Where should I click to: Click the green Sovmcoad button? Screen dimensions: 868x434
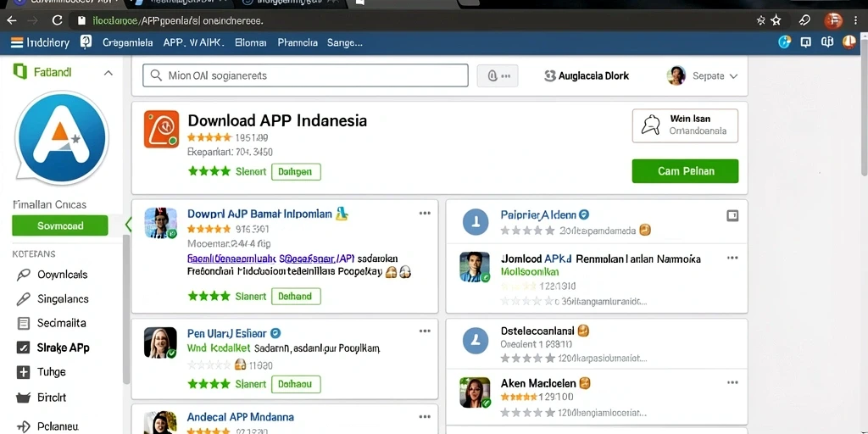click(x=60, y=225)
